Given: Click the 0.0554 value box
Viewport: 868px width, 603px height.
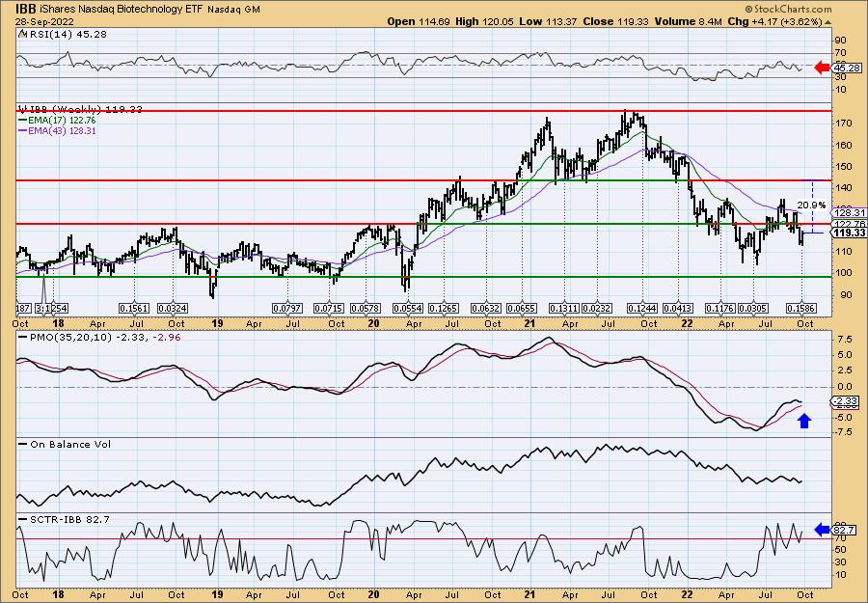Looking at the screenshot, I should click(x=407, y=308).
